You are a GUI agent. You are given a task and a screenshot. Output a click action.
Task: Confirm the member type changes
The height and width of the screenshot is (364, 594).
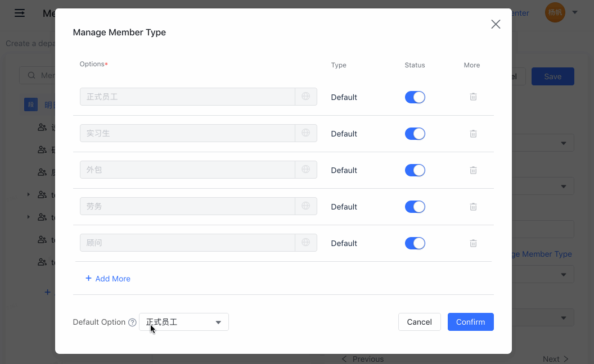point(470,322)
